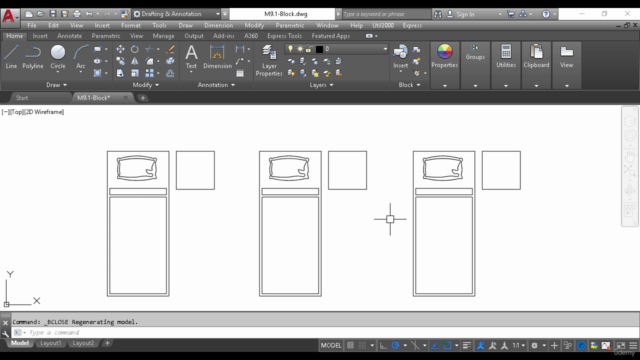Screen dimensions: 640x360
Task: Toggle lineweight display in status bar
Action: (467, 345)
